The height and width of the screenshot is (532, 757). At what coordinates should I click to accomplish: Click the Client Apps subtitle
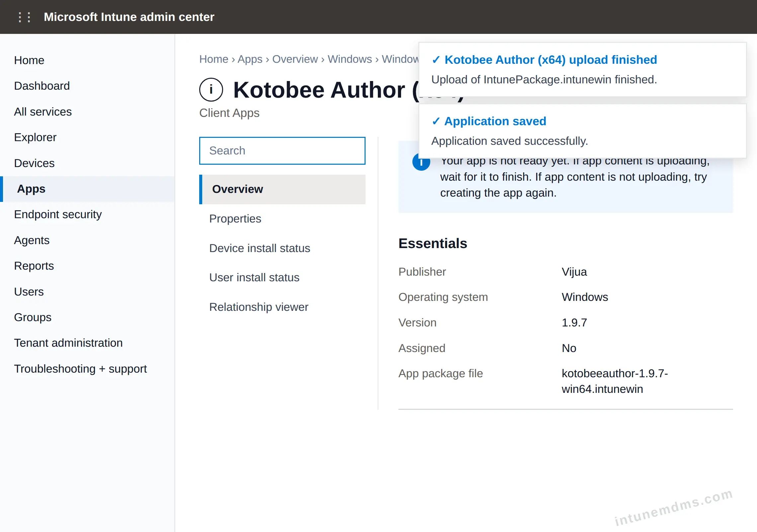pos(229,113)
